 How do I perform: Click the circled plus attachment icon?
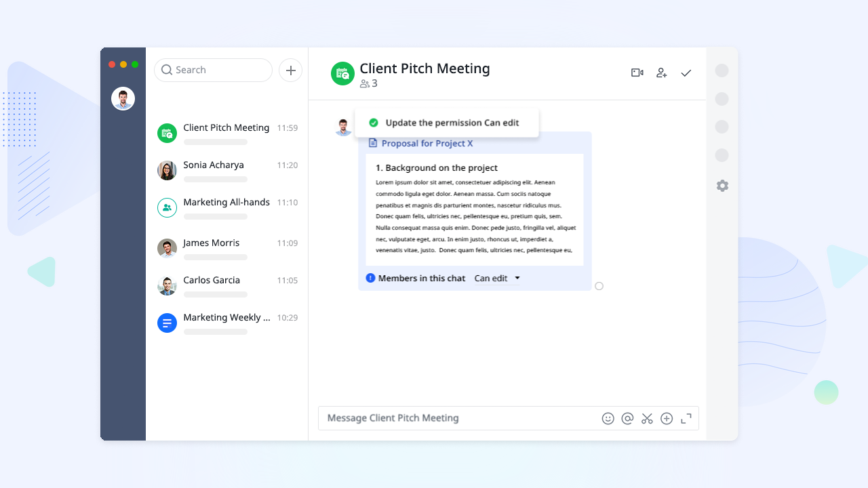point(667,418)
